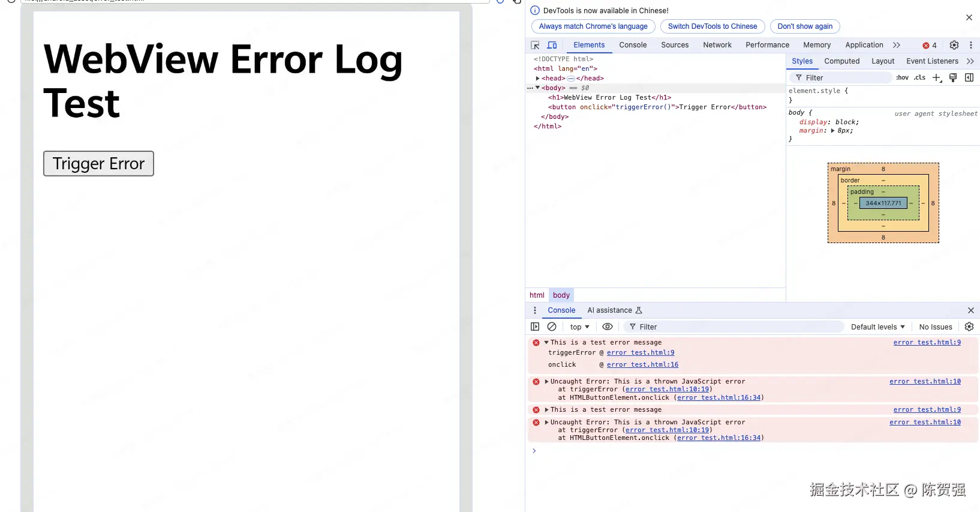
Task: Toggle .cls element classes button
Action: 920,77
